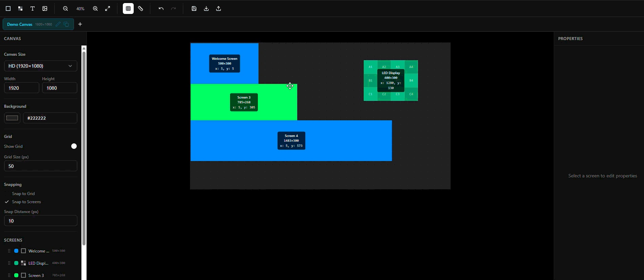Redo the undone action

tap(173, 8)
